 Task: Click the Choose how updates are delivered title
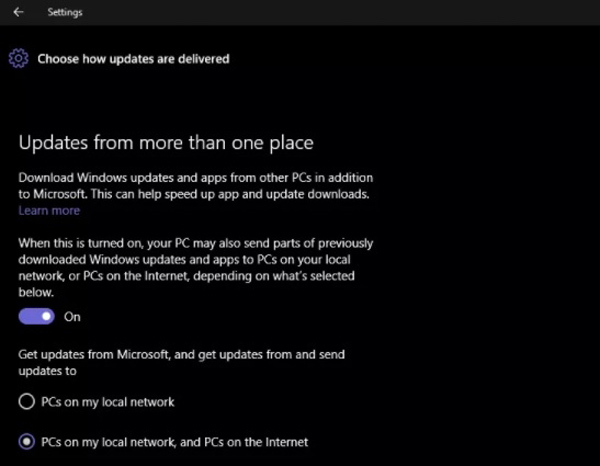click(134, 59)
